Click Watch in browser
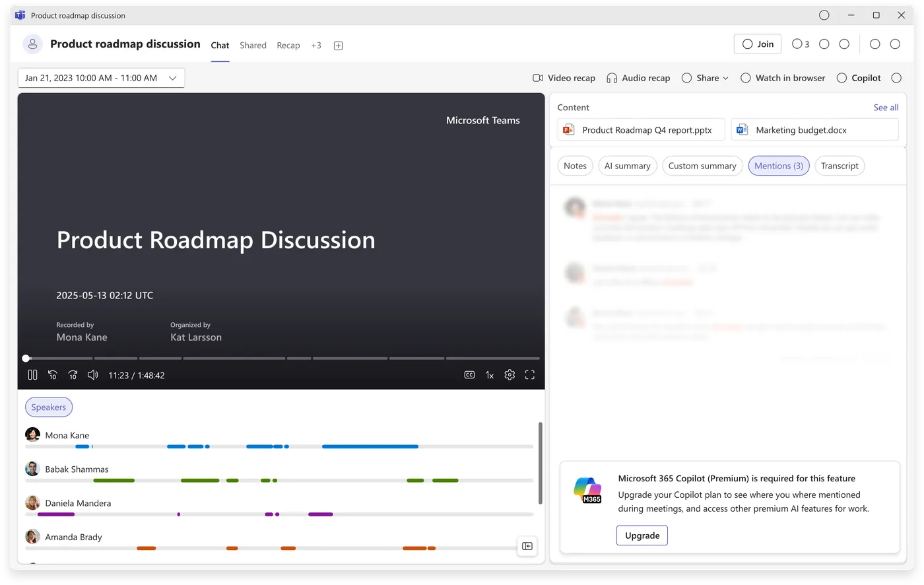This screenshot has height=585, width=924. 783,78
